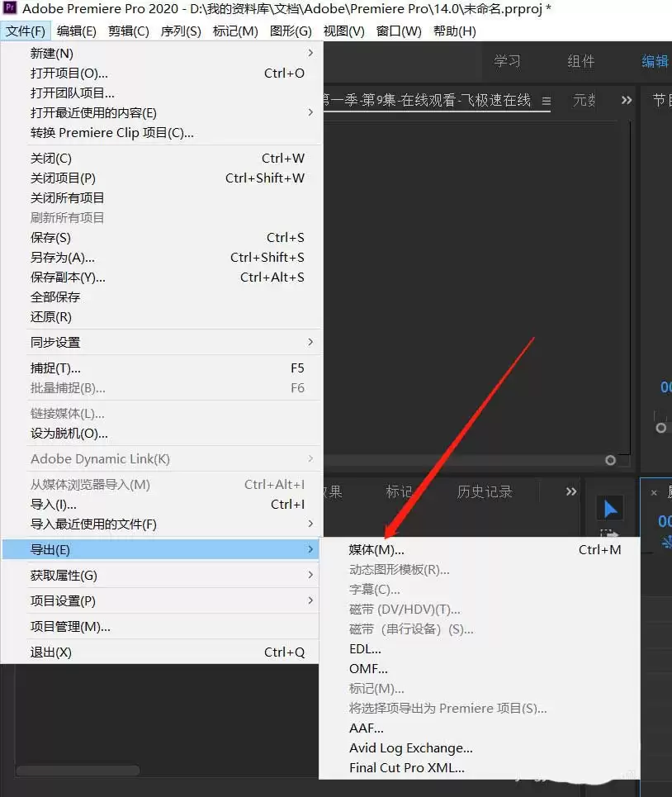Close the timeline panel tab with x
Image resolution: width=672 pixels, height=797 pixels.
pos(654,492)
